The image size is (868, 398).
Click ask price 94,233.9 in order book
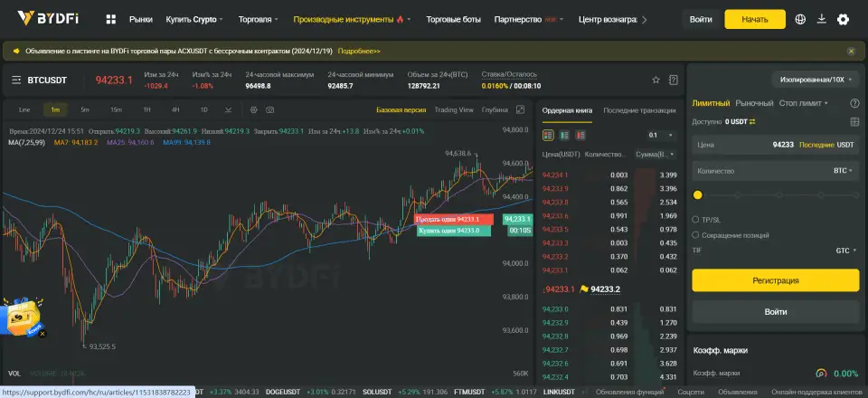point(555,189)
